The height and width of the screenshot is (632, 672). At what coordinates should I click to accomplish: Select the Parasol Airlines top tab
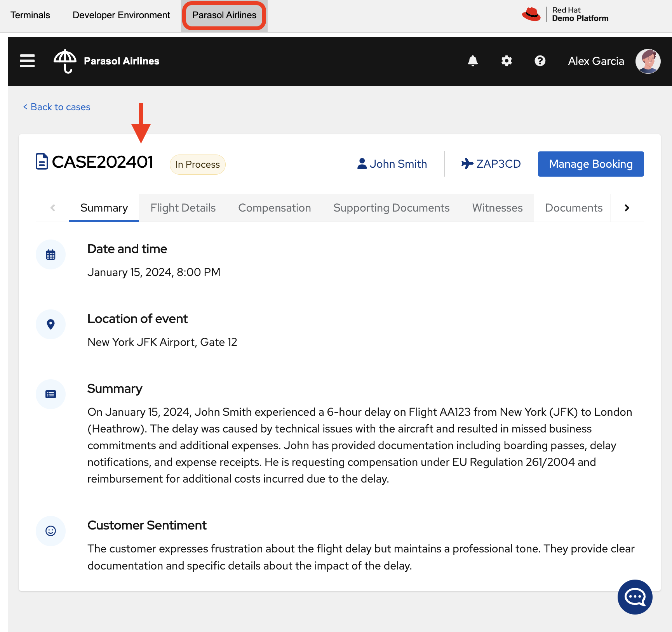pyautogui.click(x=224, y=15)
